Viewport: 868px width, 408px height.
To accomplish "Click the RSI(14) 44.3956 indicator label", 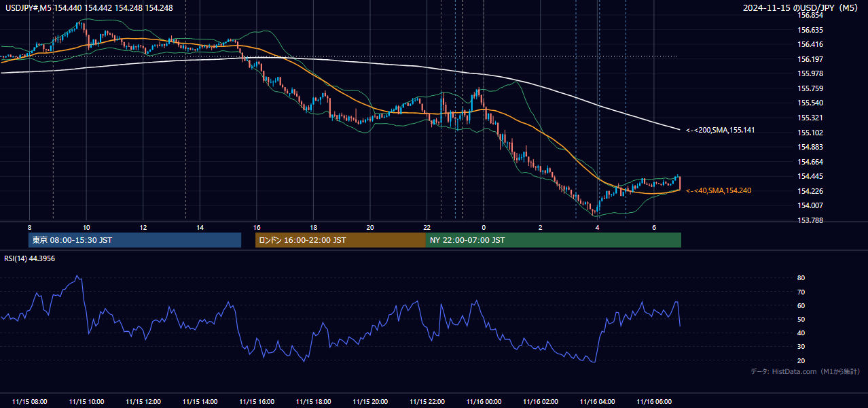I will coord(30,258).
